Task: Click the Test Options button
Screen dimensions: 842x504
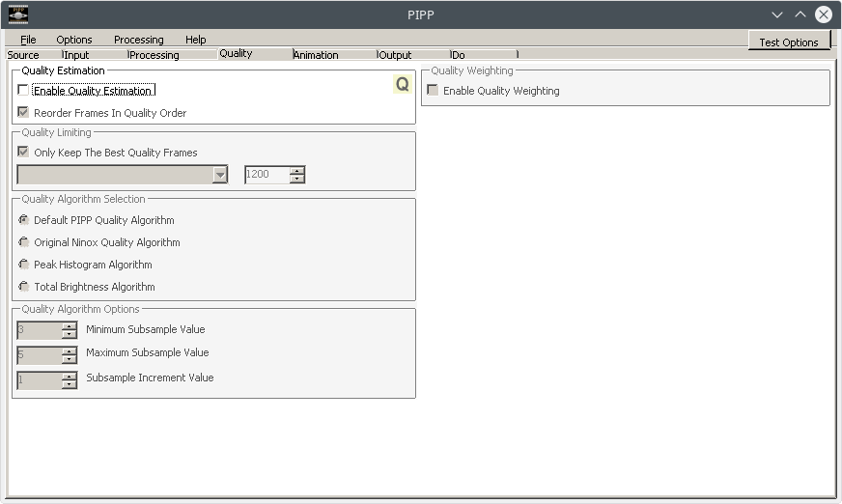Action: point(789,42)
